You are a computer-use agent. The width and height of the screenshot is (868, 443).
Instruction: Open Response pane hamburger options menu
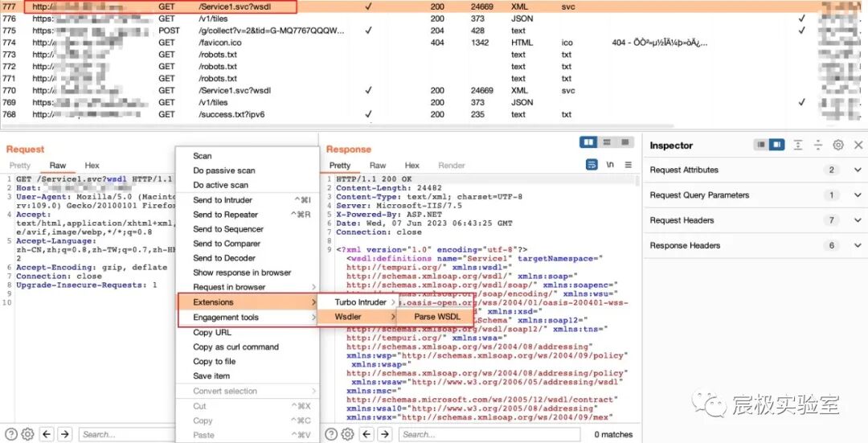pos(628,165)
